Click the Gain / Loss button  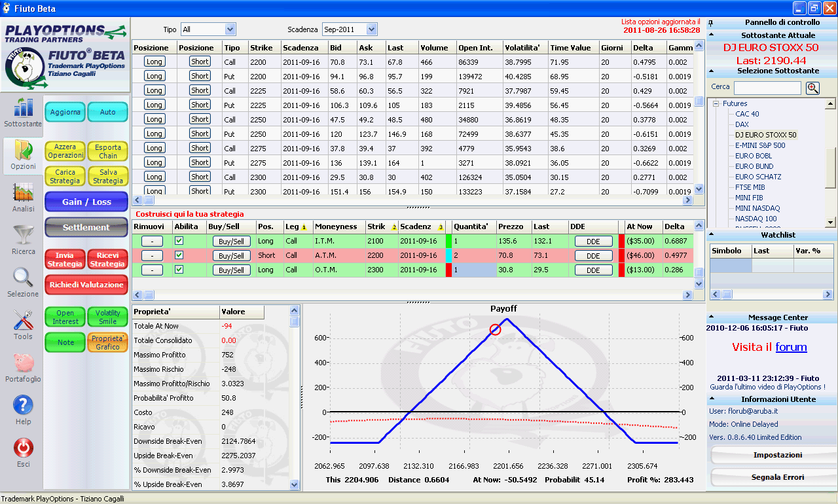pos(86,202)
